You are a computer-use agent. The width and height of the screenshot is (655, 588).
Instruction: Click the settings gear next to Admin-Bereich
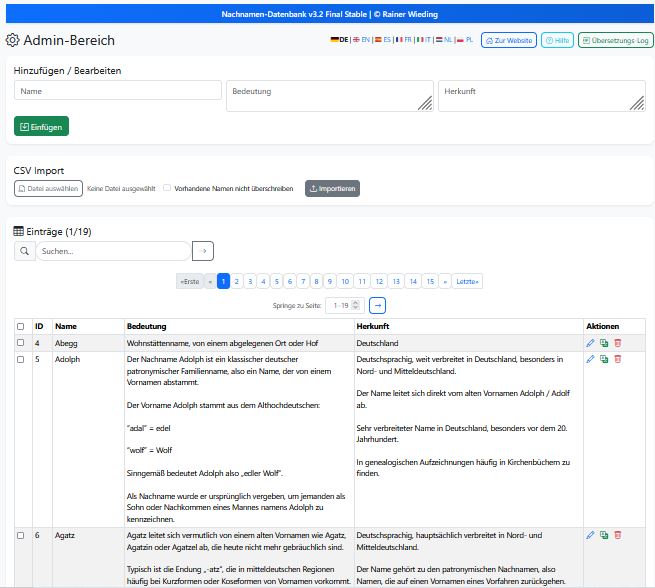pos(13,40)
